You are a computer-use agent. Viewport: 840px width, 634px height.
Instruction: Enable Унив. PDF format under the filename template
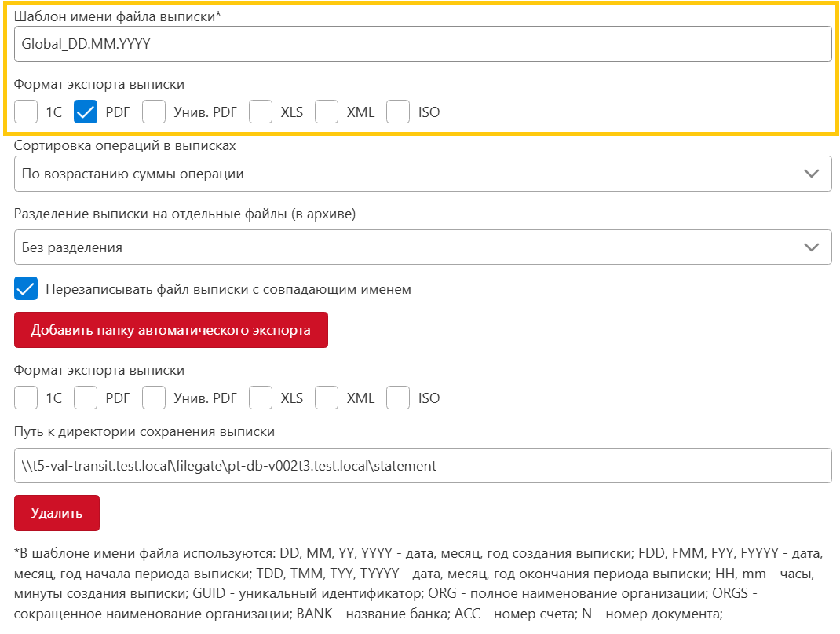[x=154, y=112]
